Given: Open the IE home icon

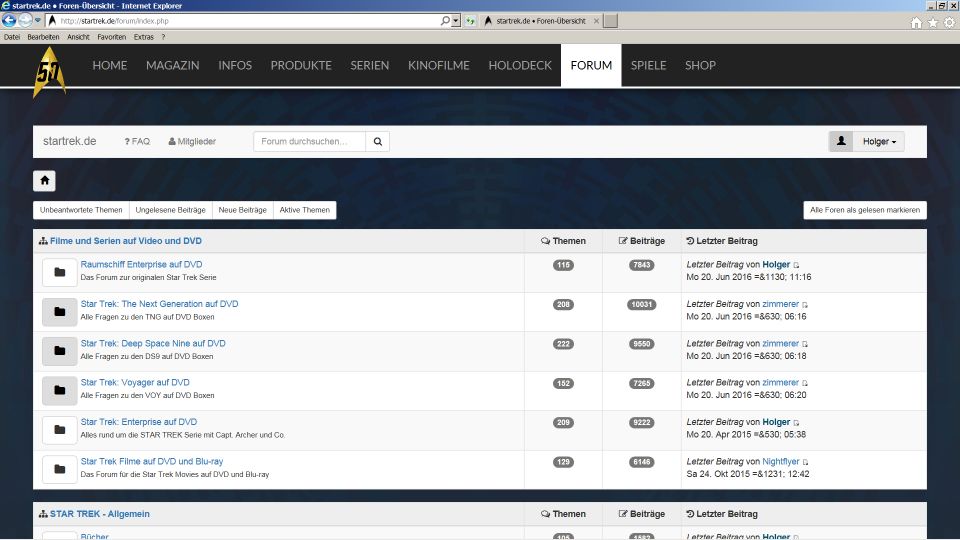Looking at the screenshot, I should click(x=916, y=23).
